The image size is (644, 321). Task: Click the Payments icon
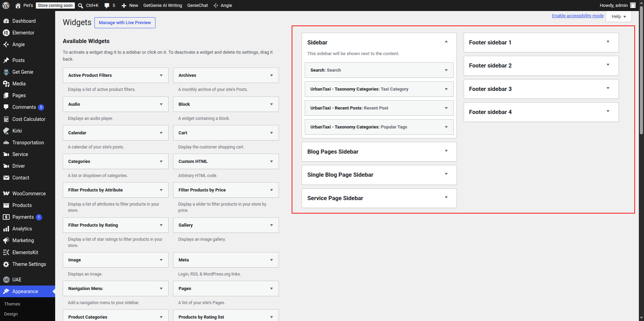tap(6, 217)
